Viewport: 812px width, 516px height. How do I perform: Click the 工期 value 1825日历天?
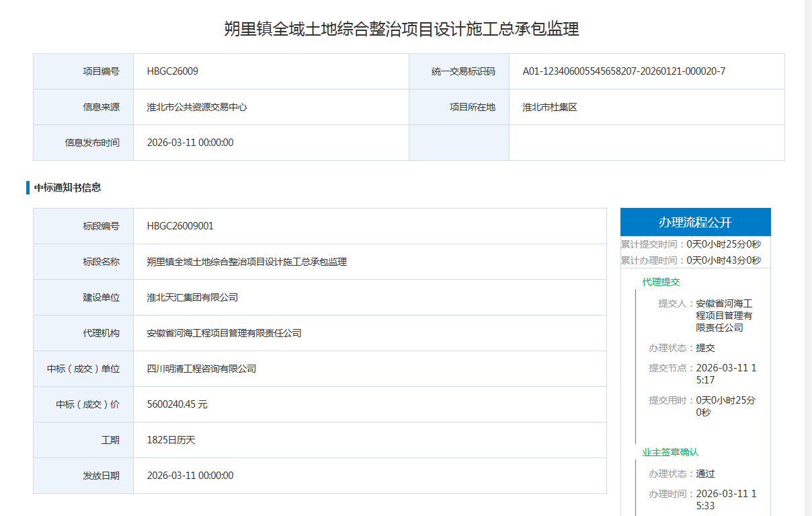[171, 440]
